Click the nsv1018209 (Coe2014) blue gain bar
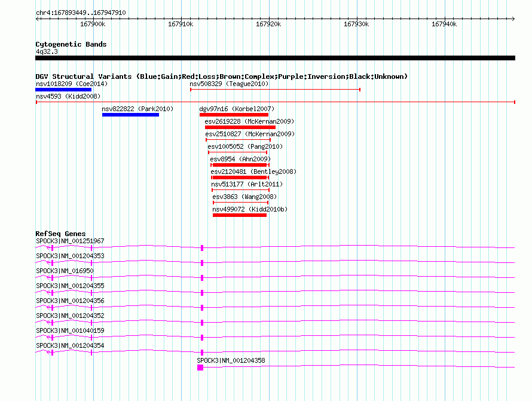This screenshot has width=532, height=401. [x=63, y=90]
